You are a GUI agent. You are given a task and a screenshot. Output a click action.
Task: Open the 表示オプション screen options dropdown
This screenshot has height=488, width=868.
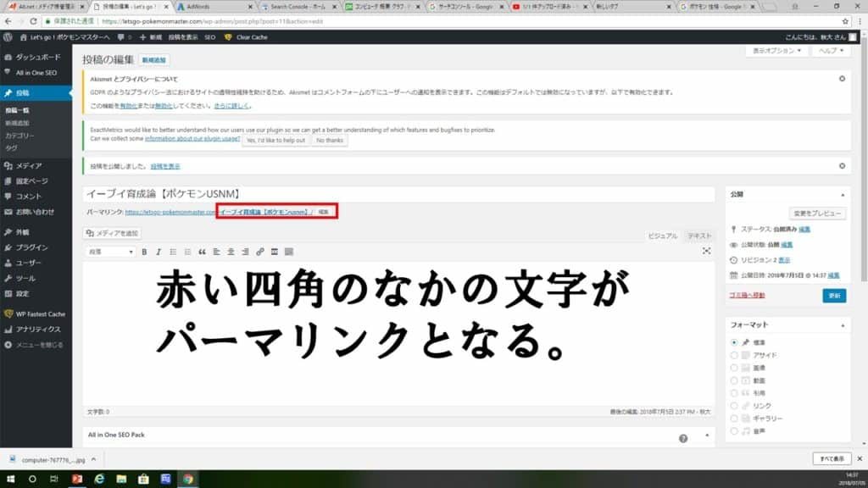pyautogui.click(x=776, y=51)
